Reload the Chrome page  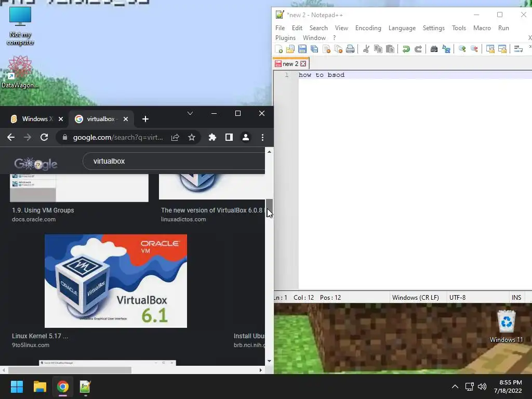pos(44,137)
